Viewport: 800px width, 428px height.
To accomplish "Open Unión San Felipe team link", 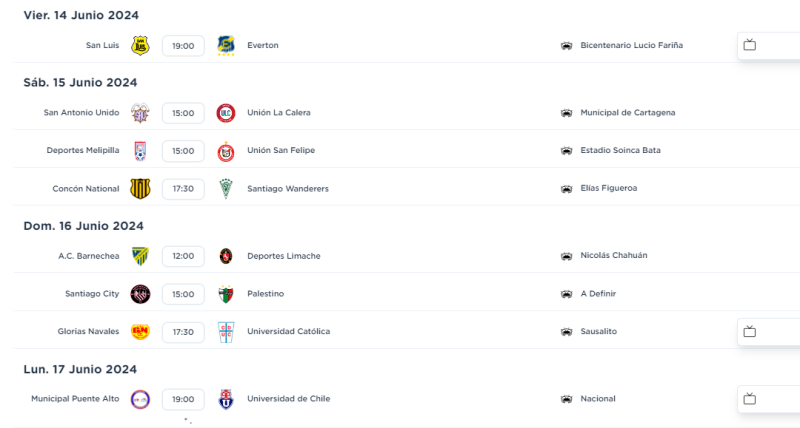I will pos(280,151).
